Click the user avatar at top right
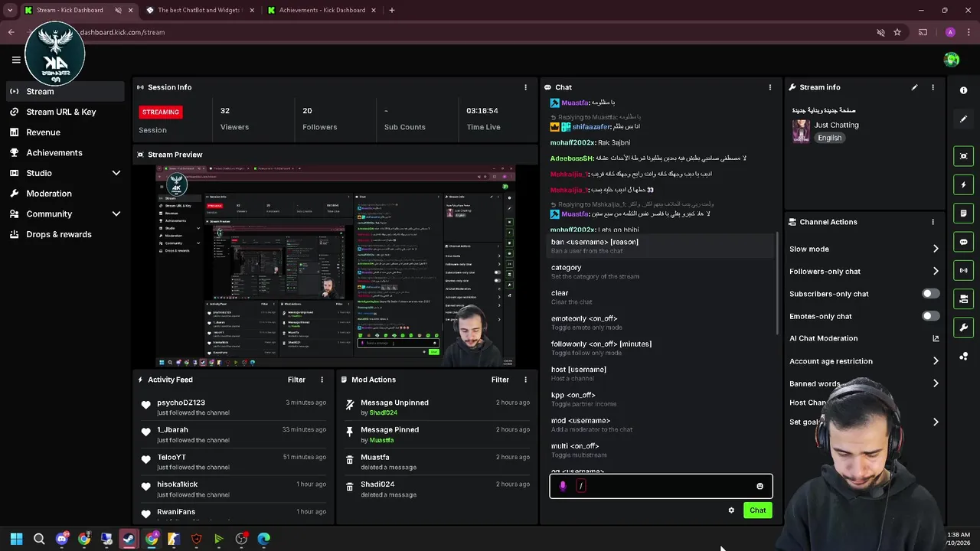The width and height of the screenshot is (980, 551). [x=952, y=60]
